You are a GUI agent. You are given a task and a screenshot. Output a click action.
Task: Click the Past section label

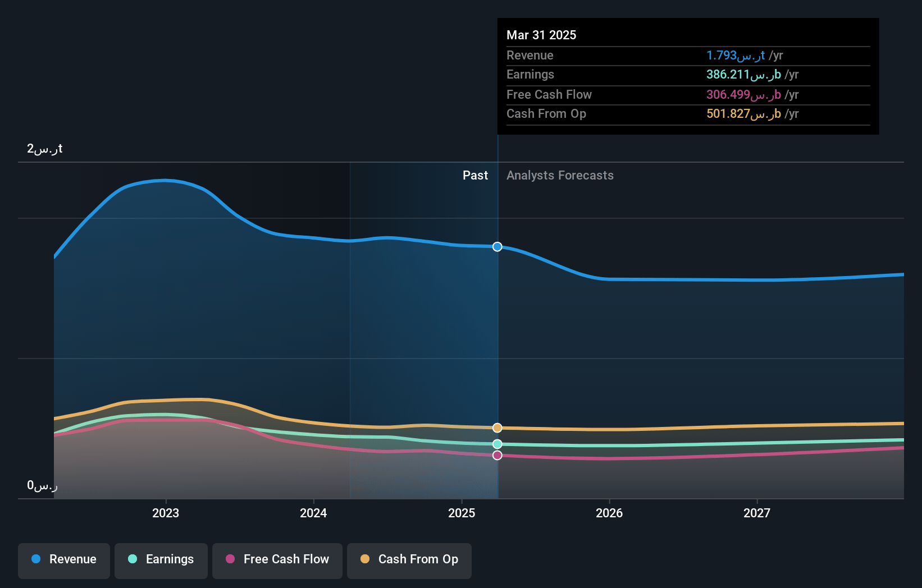pos(475,176)
